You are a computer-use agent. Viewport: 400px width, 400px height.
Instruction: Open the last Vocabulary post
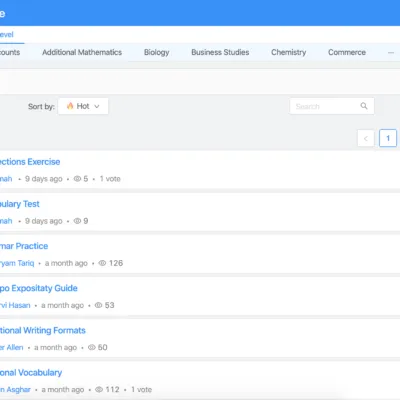pyautogui.click(x=31, y=372)
